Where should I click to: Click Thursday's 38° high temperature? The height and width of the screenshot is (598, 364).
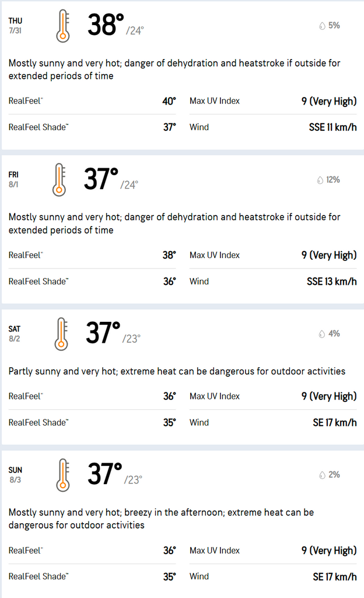[x=106, y=25]
